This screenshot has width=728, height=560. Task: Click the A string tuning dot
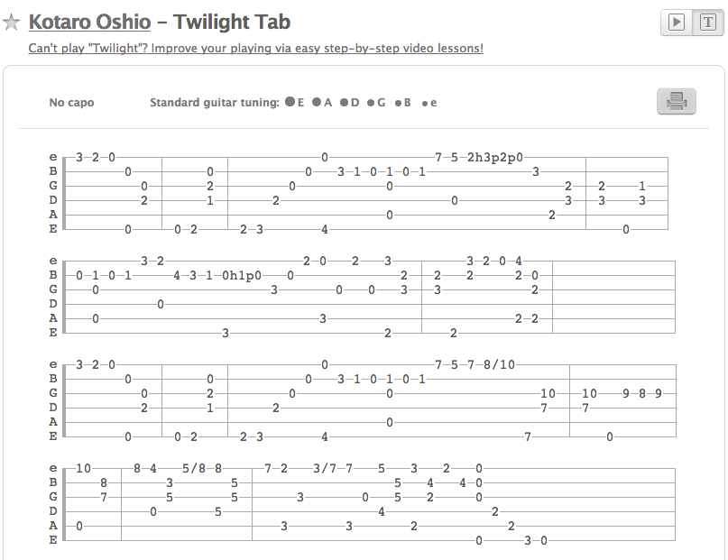317,102
